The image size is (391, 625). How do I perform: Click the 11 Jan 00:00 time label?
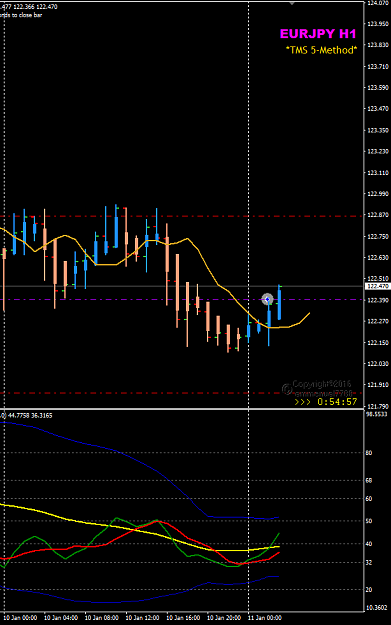pos(264,618)
